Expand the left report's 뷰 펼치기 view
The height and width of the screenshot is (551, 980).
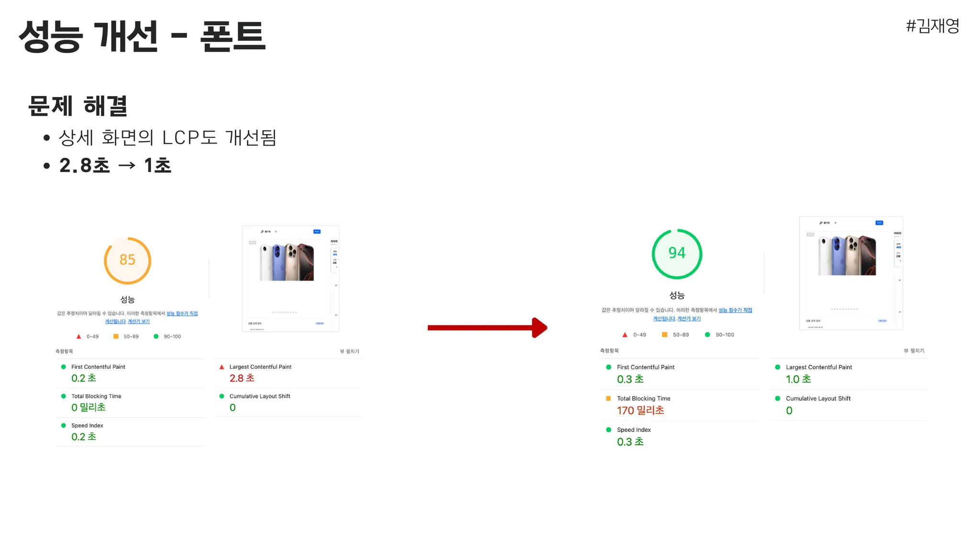pos(349,351)
